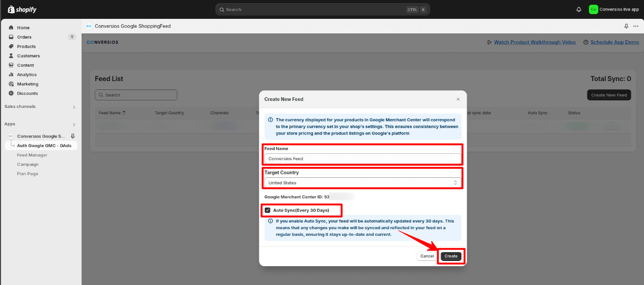The image size is (644, 285).
Task: Click the Discounts badge icon
Action: (x=11, y=94)
